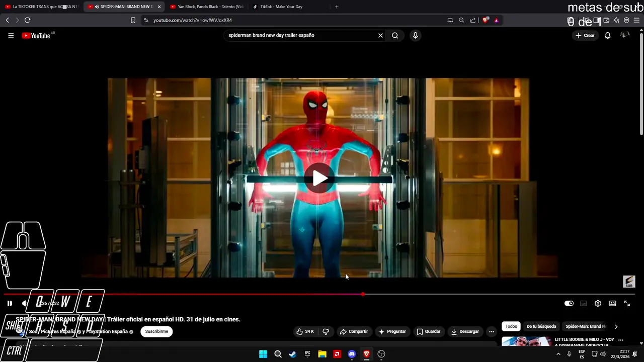
Task: Clear the search box with the X
Action: 380,35
